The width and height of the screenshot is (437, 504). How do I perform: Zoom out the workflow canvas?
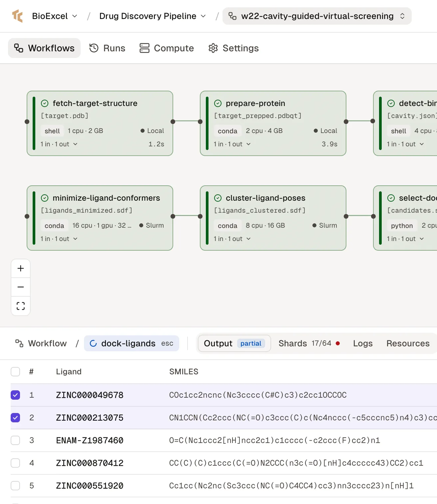pyautogui.click(x=21, y=287)
